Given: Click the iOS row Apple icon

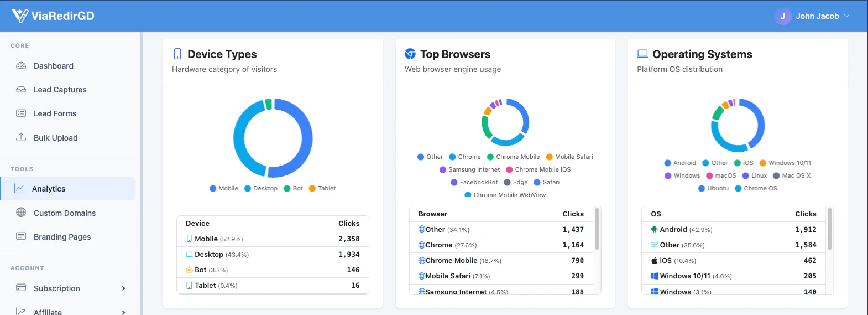Looking at the screenshot, I should (655, 260).
